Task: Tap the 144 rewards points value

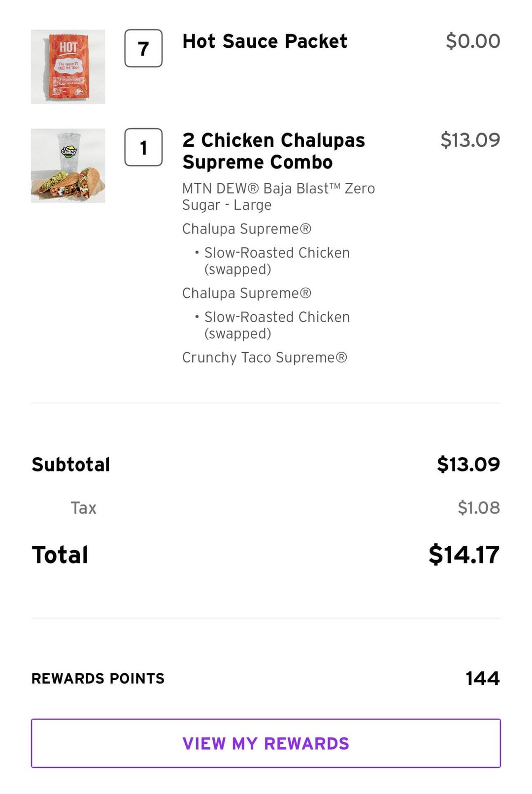Action: [x=482, y=678]
